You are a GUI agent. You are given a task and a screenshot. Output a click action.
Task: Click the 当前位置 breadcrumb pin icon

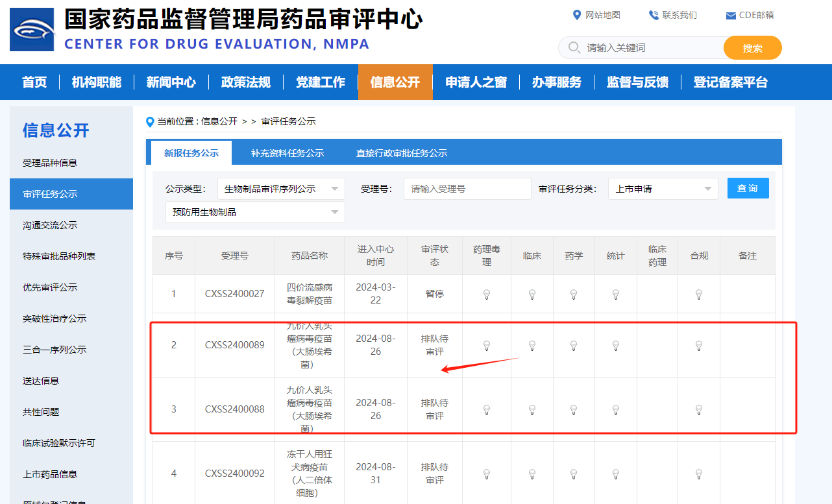coord(151,122)
